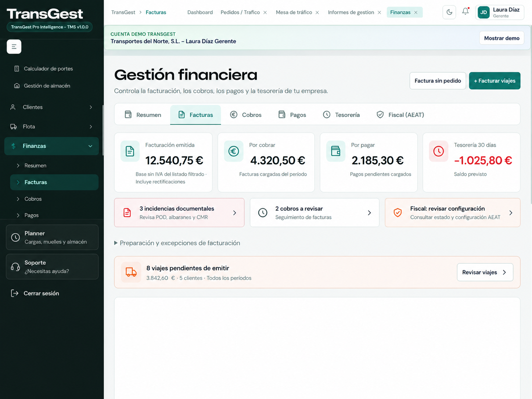
Task: Click the Flota truck icon
Action: coord(13,126)
